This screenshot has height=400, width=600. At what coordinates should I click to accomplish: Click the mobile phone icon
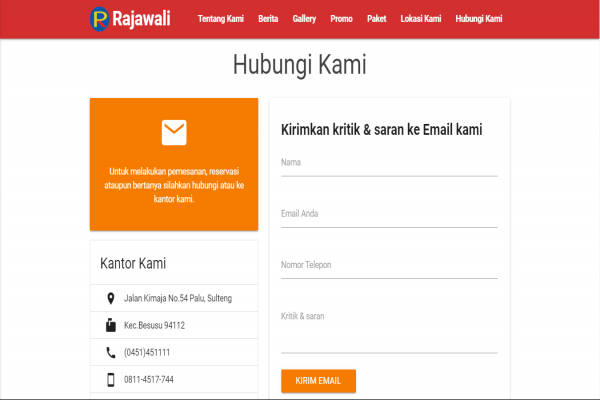tap(110, 379)
